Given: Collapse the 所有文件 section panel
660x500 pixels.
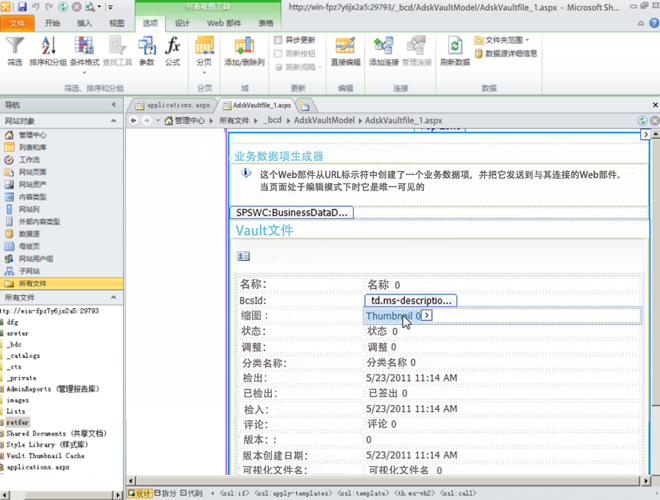Looking at the screenshot, I should [x=114, y=297].
